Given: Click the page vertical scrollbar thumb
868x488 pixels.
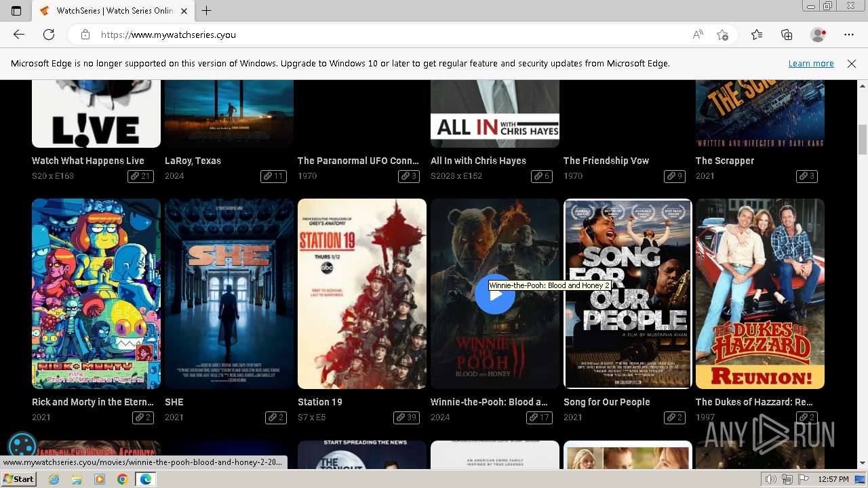Looking at the screenshot, I should (863, 140).
